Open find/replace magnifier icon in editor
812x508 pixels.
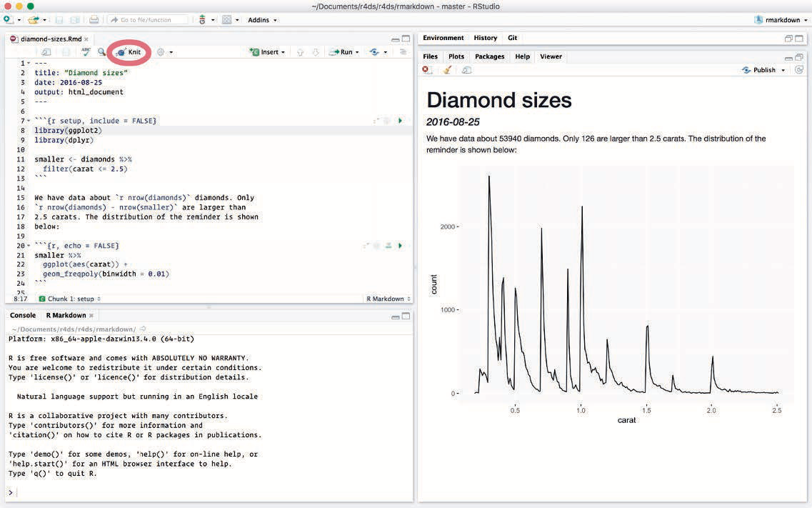point(101,52)
